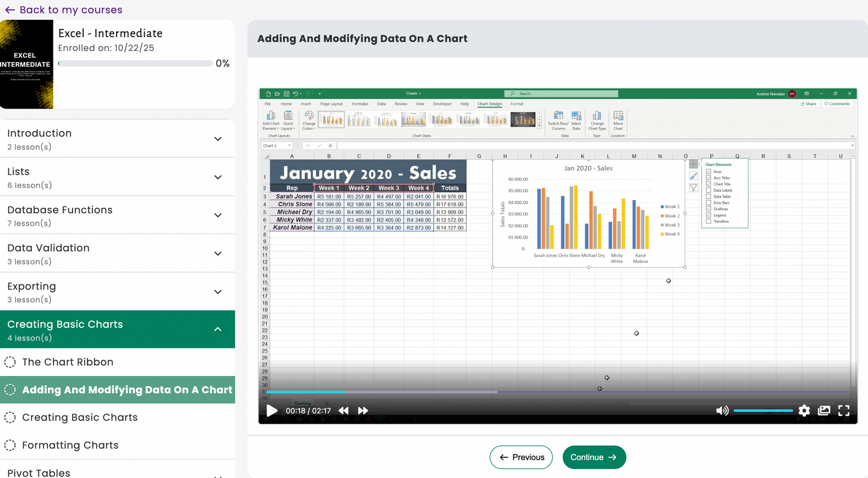868x478 pixels.
Task: Open the Formulas ribbon tab
Action: click(360, 103)
